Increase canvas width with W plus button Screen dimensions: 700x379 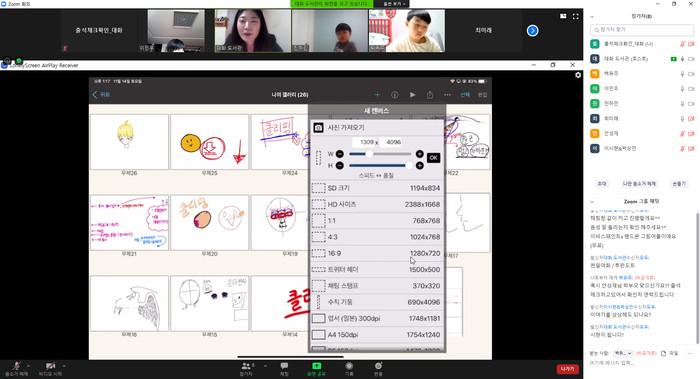coord(420,154)
